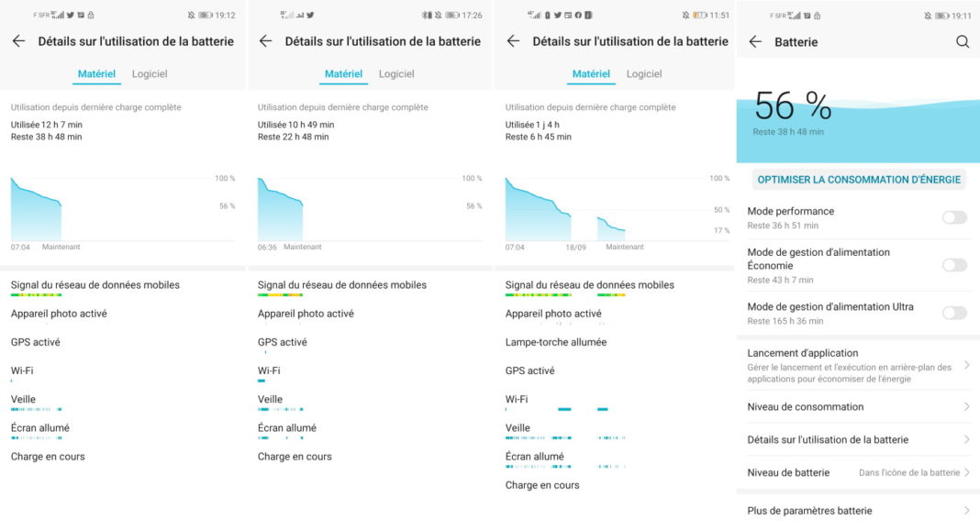Select Matériel tab in the 11:51 screen
980x531 pixels.
click(x=591, y=73)
